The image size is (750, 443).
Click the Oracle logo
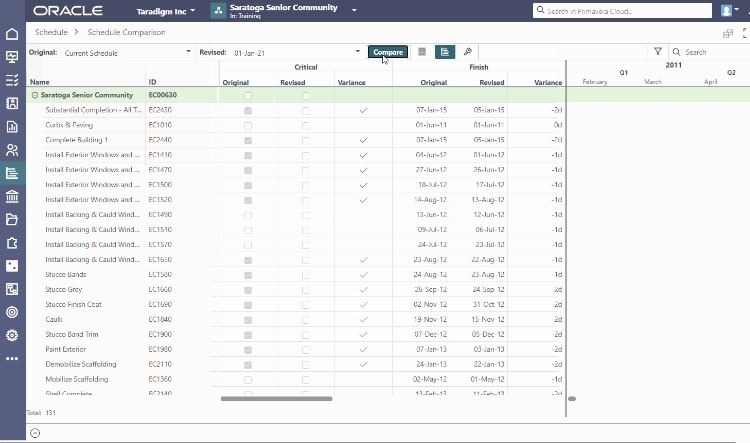(68, 11)
